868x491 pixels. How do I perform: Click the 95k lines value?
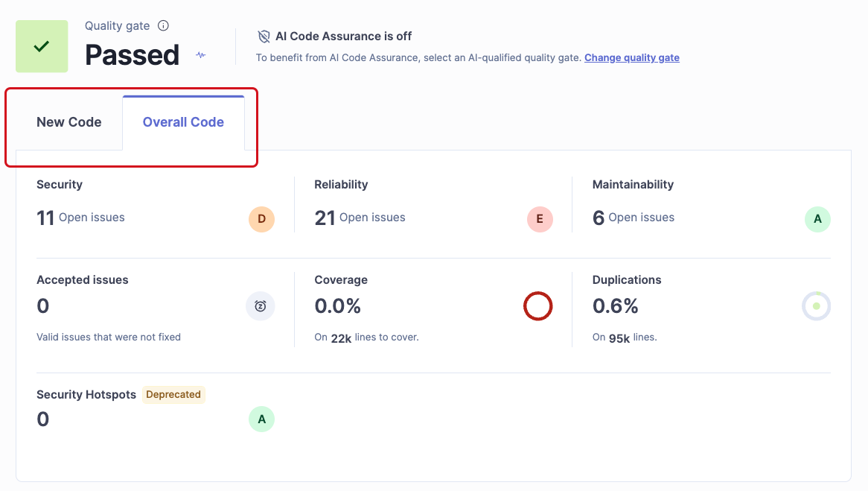[x=619, y=338]
